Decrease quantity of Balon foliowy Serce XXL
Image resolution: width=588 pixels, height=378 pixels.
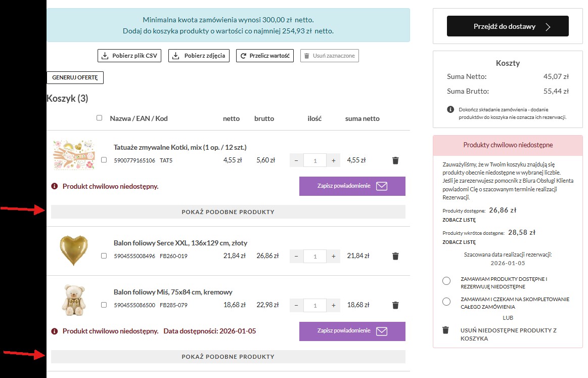[x=296, y=256]
